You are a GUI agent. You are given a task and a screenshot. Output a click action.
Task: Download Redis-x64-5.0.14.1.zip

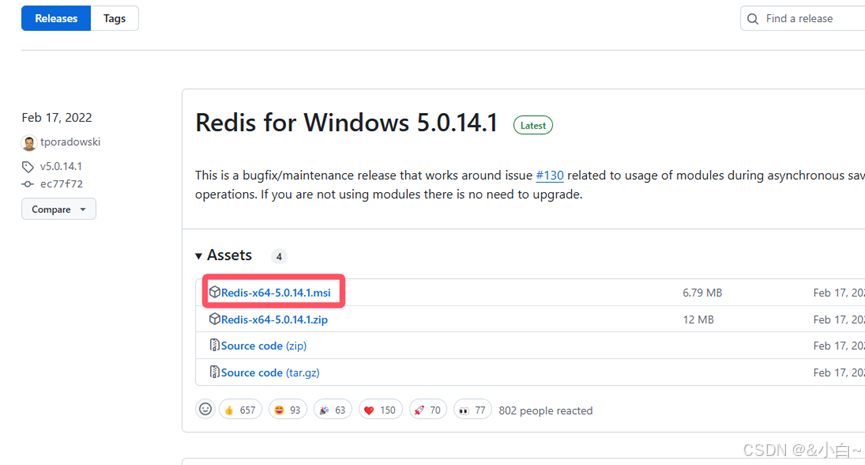274,319
